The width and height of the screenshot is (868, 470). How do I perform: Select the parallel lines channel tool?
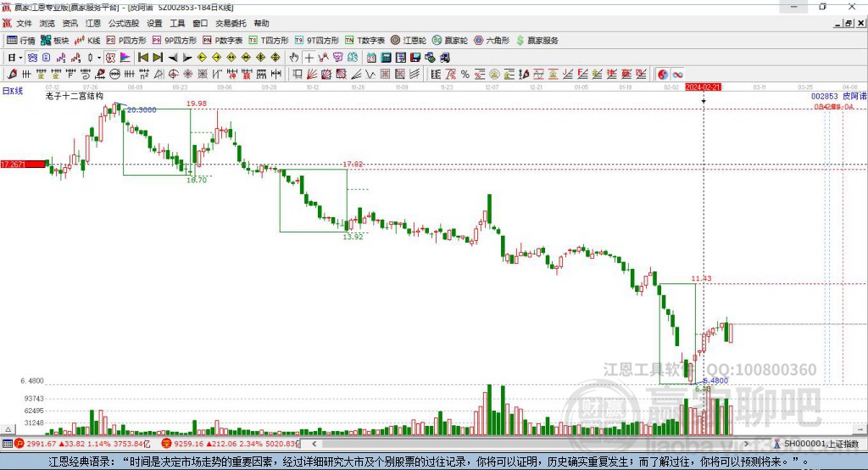(414, 75)
